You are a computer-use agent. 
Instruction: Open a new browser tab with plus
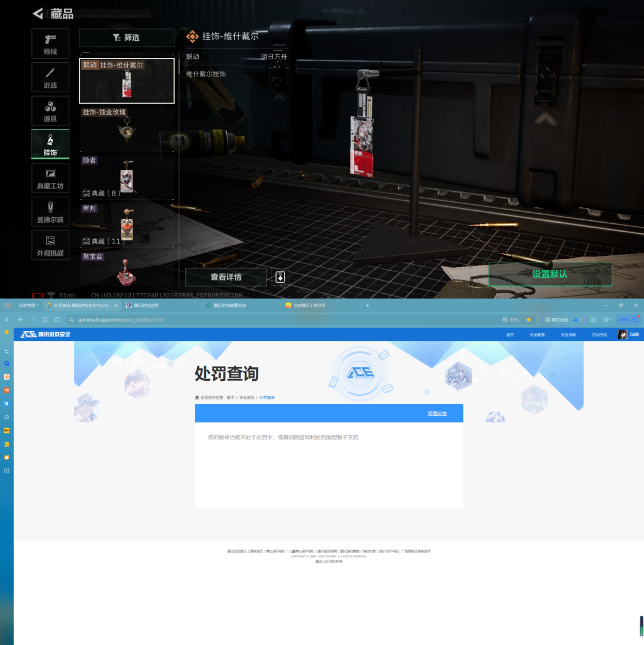[368, 306]
